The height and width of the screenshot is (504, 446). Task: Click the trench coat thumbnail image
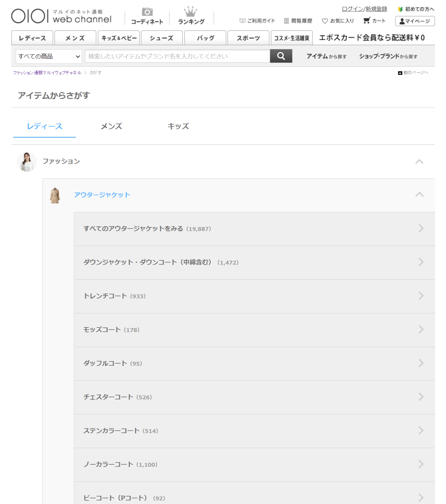pyautogui.click(x=55, y=195)
